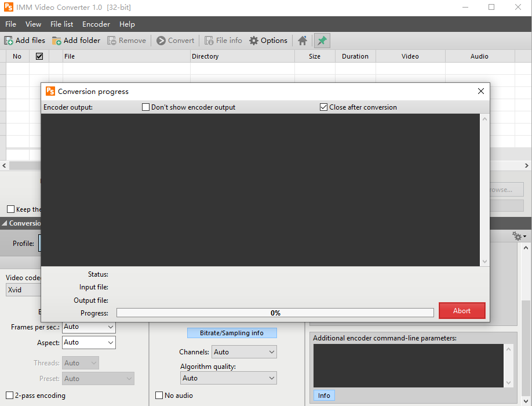This screenshot has height=406, width=532.
Task: Click the red Abort button
Action: (x=462, y=311)
